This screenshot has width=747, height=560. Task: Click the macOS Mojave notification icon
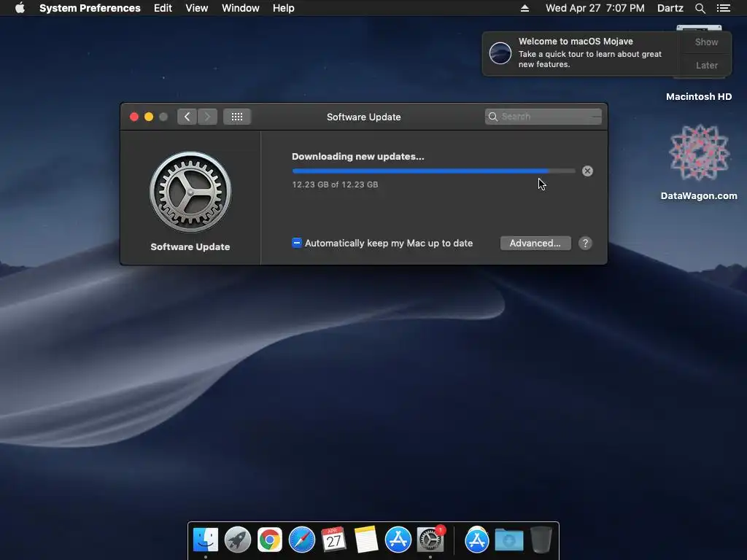click(500, 52)
